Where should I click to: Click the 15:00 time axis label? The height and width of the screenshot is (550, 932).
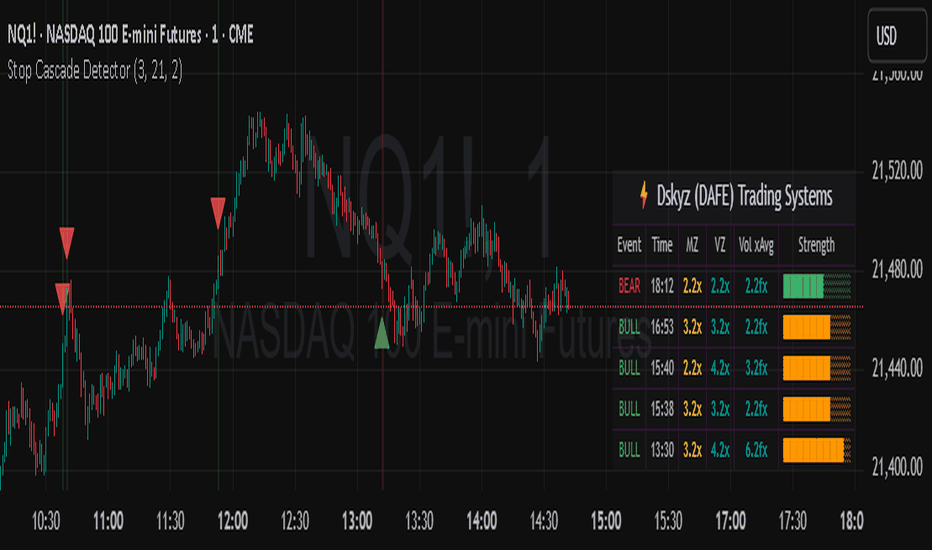[x=606, y=521]
